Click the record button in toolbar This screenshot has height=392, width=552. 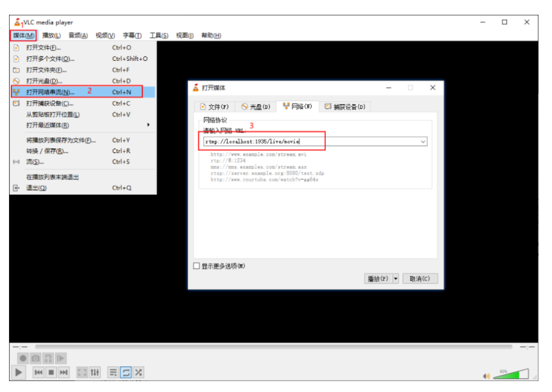click(x=23, y=358)
